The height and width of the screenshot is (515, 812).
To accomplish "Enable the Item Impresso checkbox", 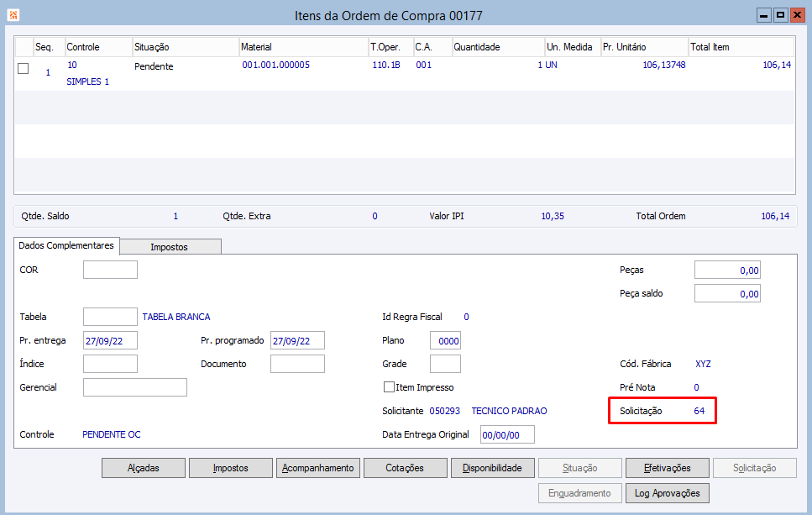I will point(389,387).
